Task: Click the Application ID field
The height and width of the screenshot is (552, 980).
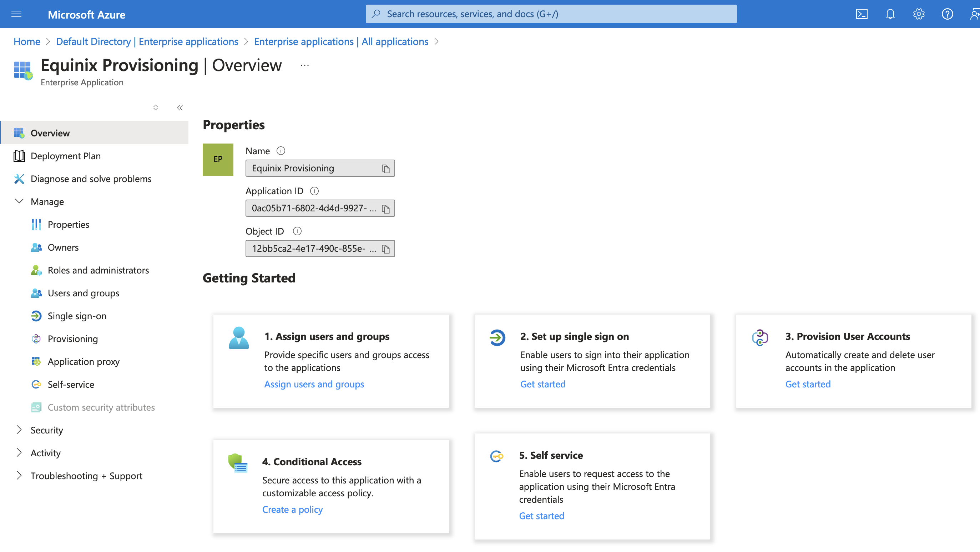Action: tap(320, 208)
